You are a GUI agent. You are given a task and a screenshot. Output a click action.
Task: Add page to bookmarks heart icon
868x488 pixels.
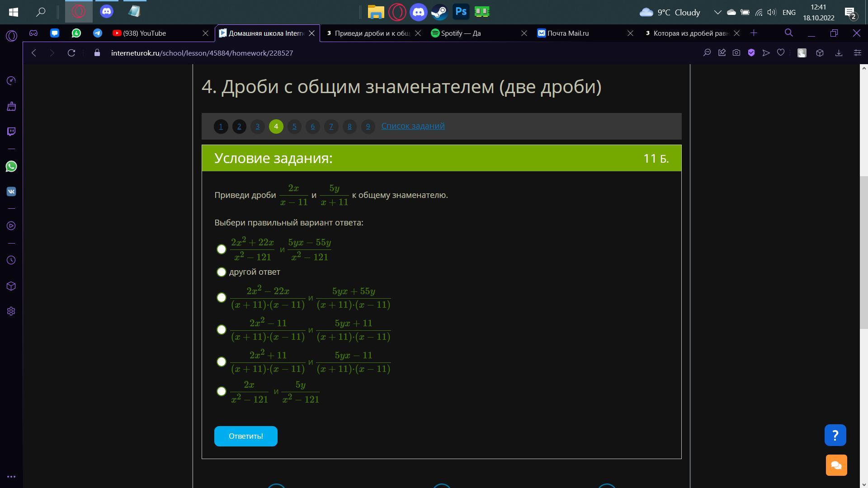tap(781, 53)
